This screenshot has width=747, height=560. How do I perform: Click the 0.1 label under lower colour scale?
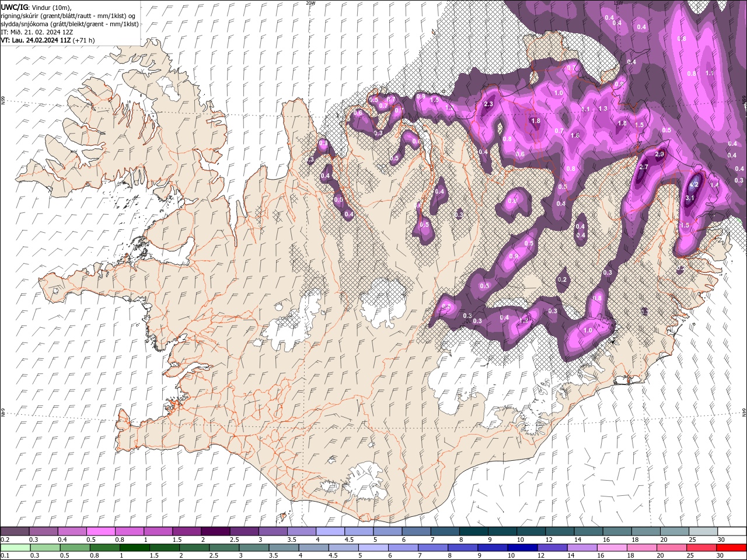[x=5, y=556]
